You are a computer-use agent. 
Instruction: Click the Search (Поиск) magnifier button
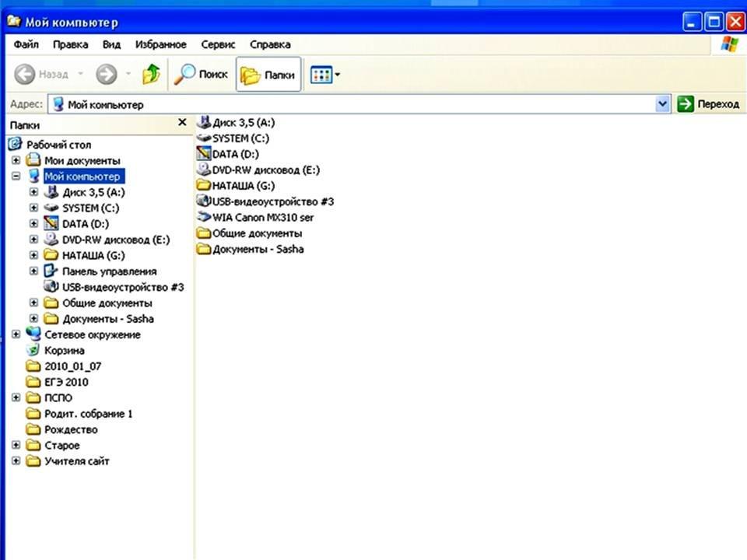coord(202,75)
